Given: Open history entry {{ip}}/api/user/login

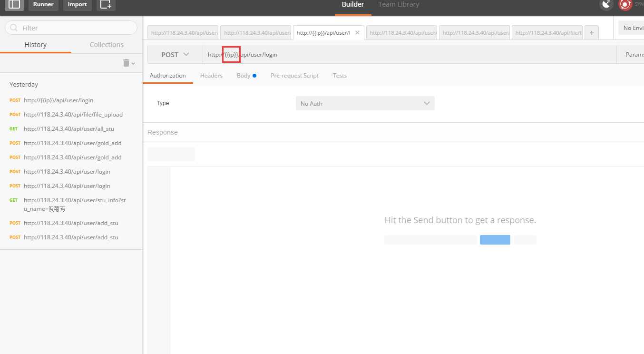Looking at the screenshot, I should (59, 100).
